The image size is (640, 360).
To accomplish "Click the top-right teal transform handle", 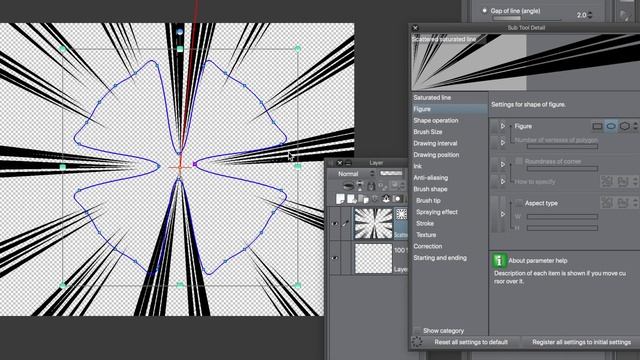I will pos(298,49).
